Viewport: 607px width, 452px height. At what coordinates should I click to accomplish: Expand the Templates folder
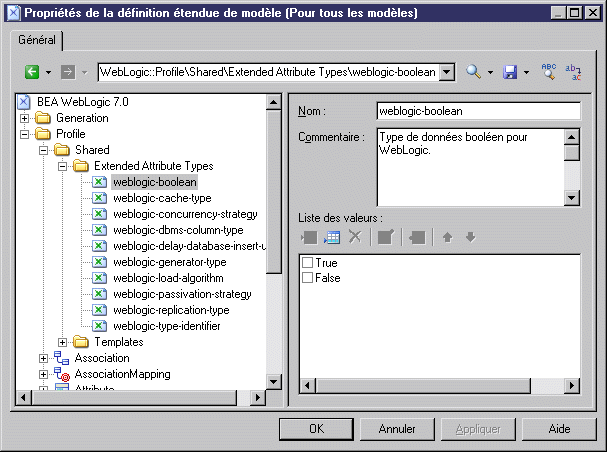(x=62, y=342)
